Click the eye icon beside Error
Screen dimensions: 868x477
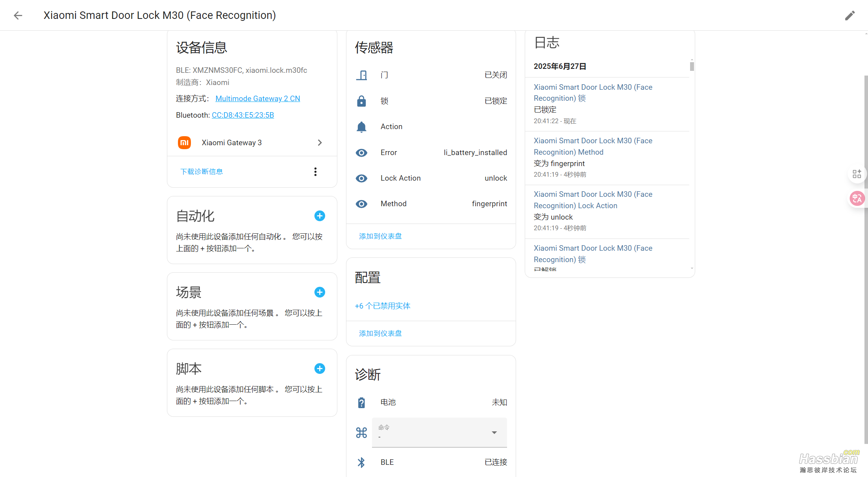pos(361,153)
